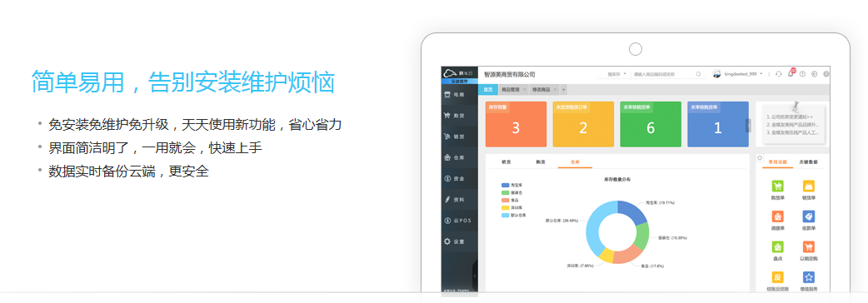Open the 资料 sidebar module
This screenshot has height=303, width=868.
(459, 200)
